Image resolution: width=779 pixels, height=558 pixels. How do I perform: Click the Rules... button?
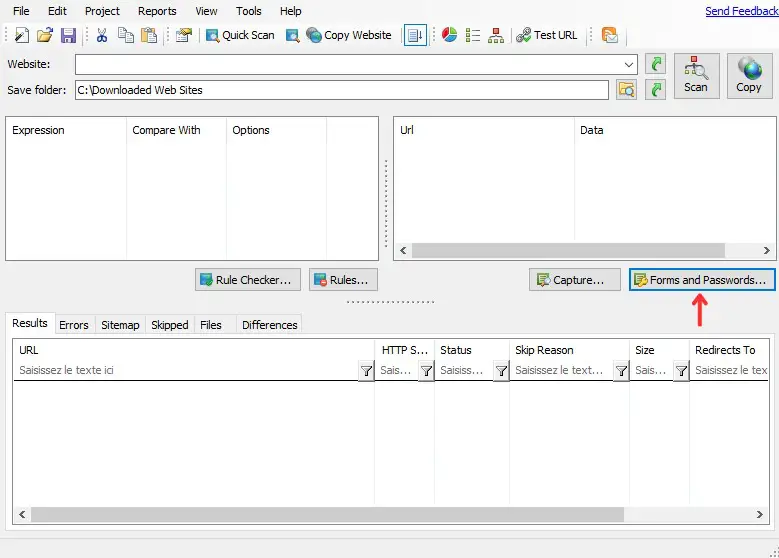(x=343, y=280)
